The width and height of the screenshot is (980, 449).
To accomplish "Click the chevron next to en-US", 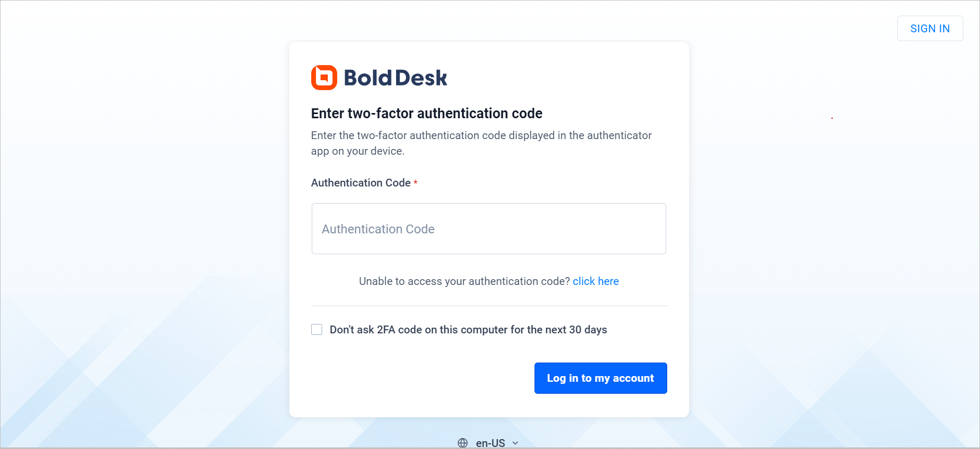I will point(515,443).
